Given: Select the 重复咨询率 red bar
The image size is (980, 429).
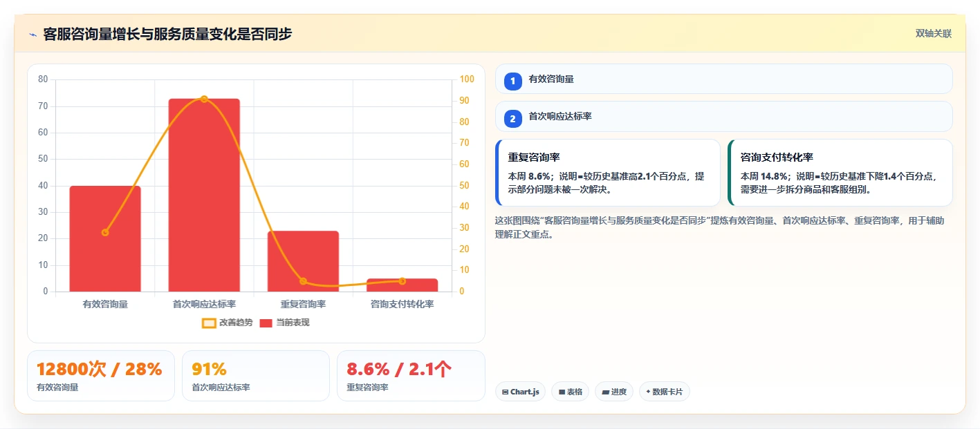Looking at the screenshot, I should tap(303, 261).
